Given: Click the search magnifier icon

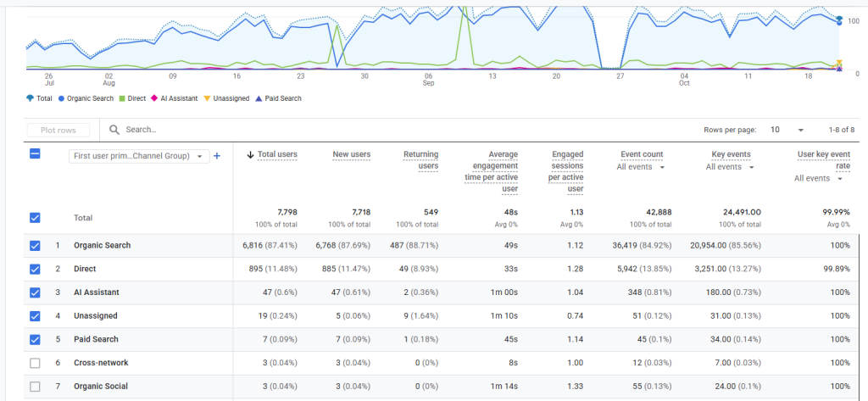Looking at the screenshot, I should (114, 130).
